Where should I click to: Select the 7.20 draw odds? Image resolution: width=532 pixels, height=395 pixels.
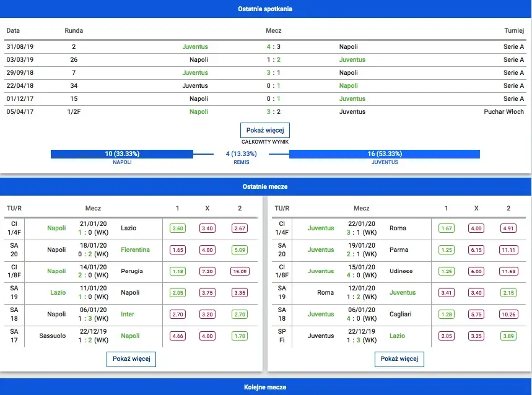pos(207,271)
